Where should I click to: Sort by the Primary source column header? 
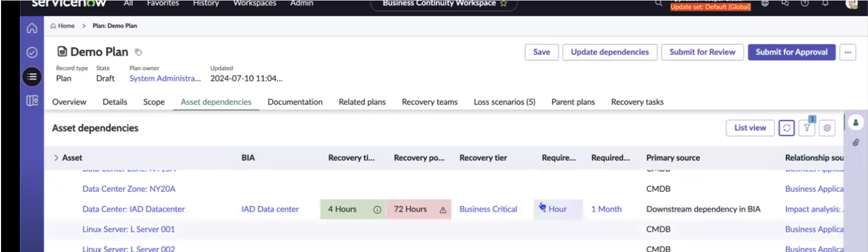pos(673,158)
